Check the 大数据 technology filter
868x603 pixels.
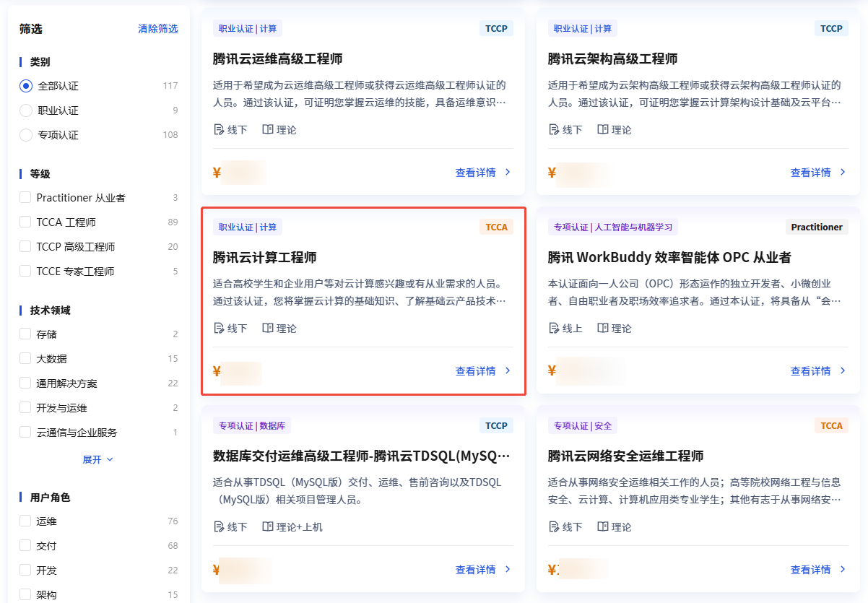point(25,359)
